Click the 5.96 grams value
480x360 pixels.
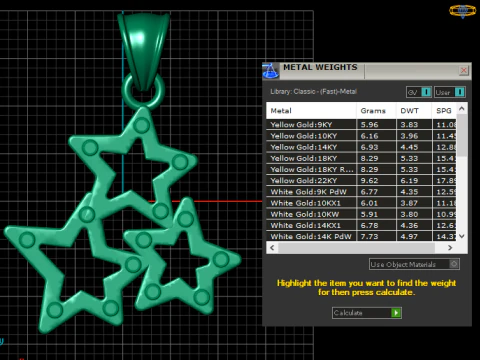click(369, 125)
